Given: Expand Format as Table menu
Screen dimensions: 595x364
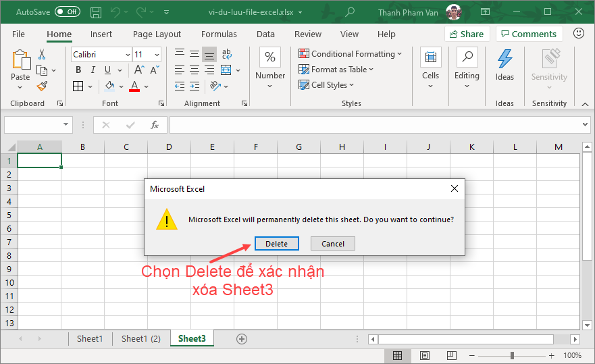Looking at the screenshot, I should tap(336, 70).
